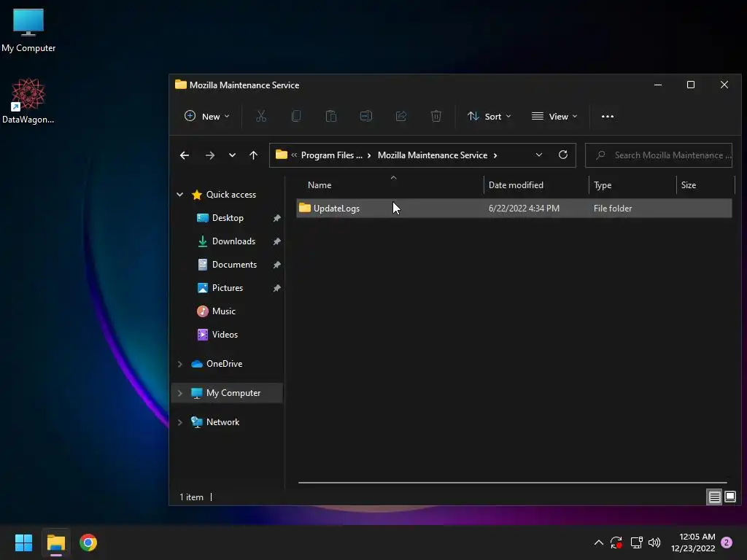Show hidden system tray icons
The width and height of the screenshot is (747, 560).
pyautogui.click(x=599, y=542)
